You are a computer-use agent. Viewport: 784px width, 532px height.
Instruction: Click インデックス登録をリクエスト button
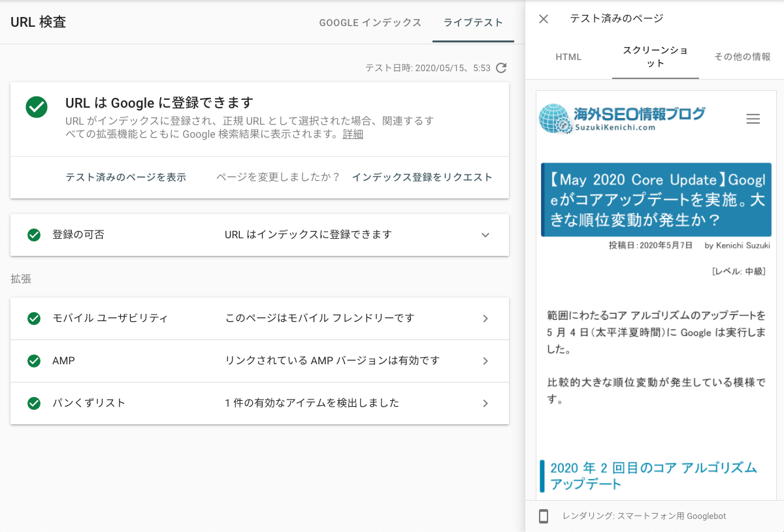[x=422, y=178]
